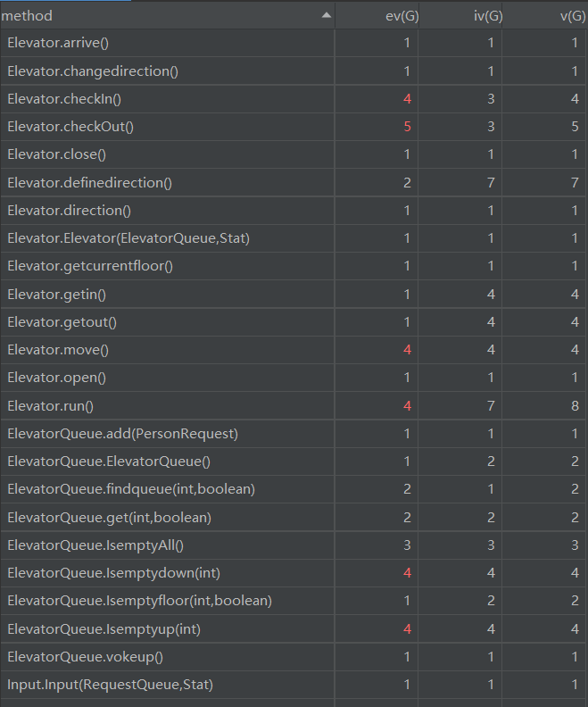The height and width of the screenshot is (707, 588).
Task: Select the Elevator.move() row
Action: [294, 350]
